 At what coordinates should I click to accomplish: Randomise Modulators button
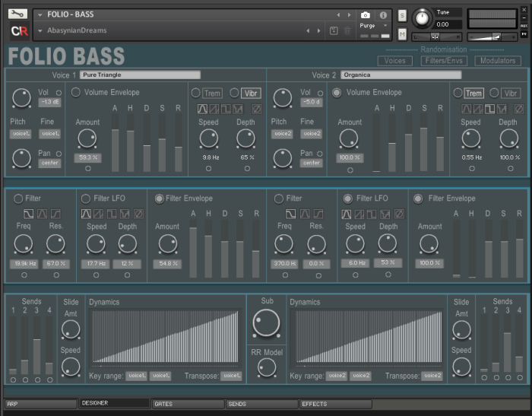point(498,61)
